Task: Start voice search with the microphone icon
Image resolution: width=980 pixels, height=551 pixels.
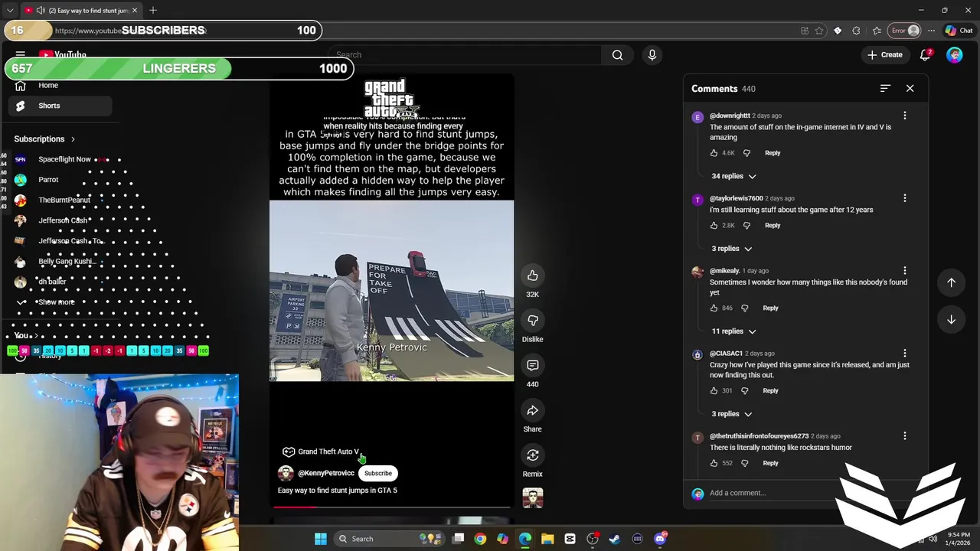Action: pyautogui.click(x=652, y=55)
